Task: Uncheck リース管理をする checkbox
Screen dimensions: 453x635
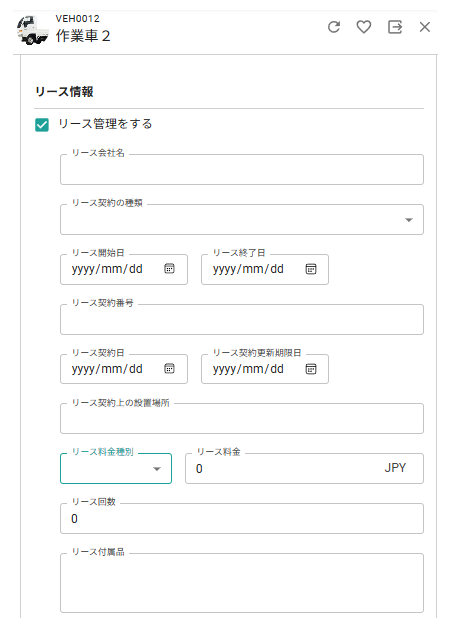Action: pos(42,125)
